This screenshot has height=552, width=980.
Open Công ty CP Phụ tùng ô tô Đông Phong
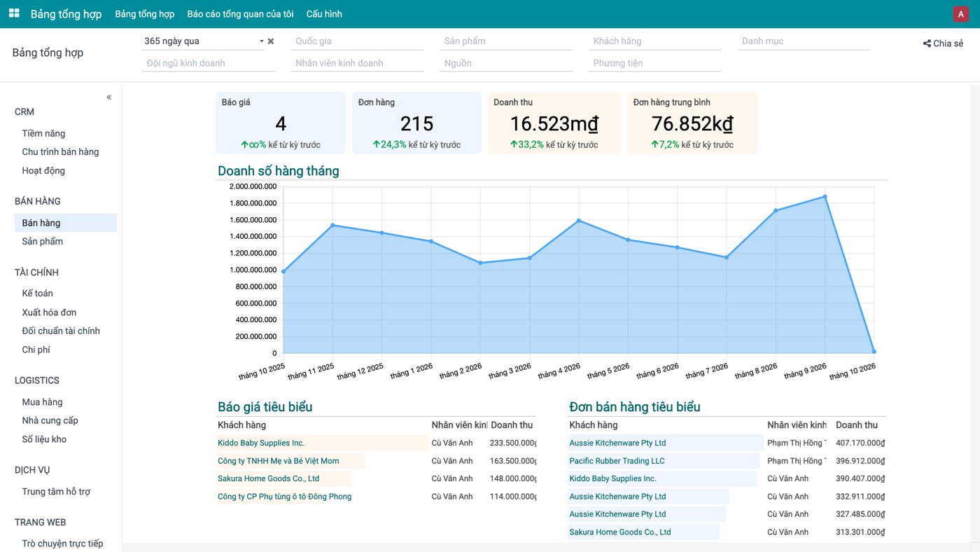[x=285, y=497]
